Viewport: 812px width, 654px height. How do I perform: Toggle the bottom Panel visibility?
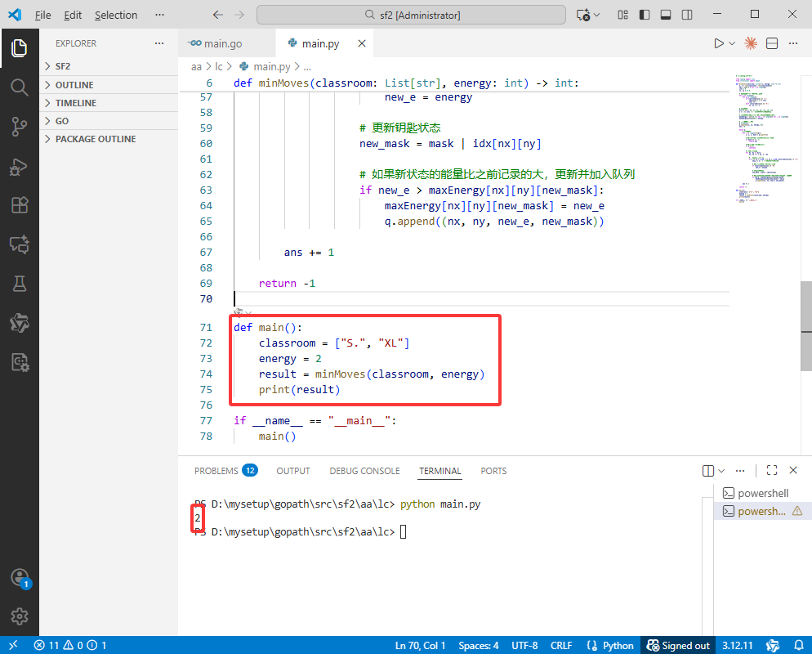pos(666,15)
